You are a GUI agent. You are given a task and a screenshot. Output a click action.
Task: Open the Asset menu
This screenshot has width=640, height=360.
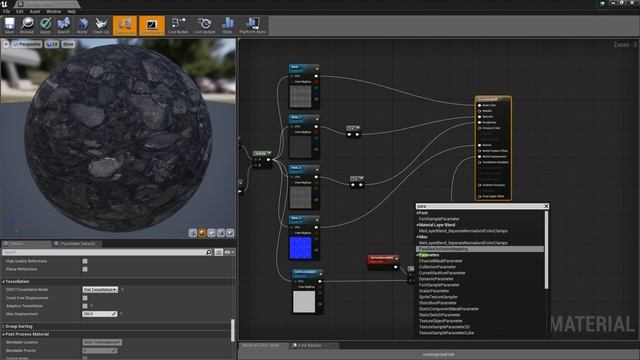35,11
